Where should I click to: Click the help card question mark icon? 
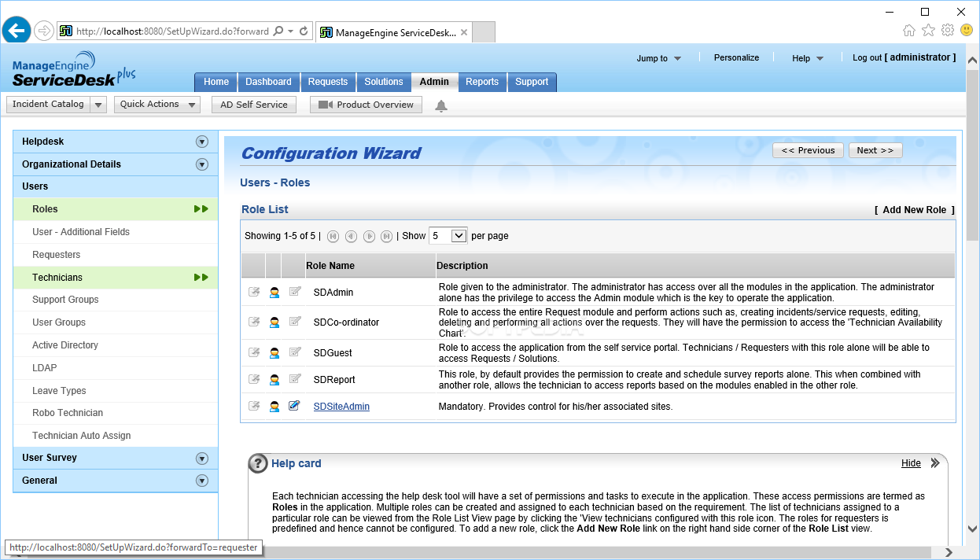click(258, 464)
